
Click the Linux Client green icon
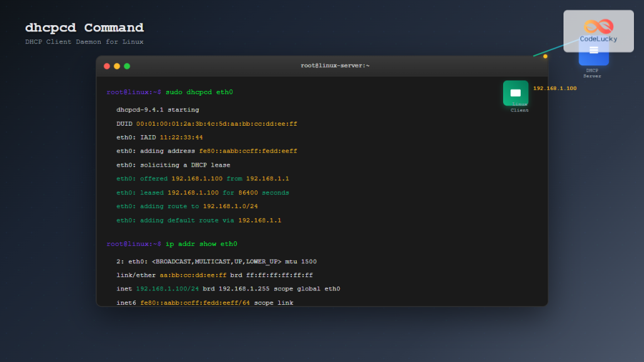516,92
